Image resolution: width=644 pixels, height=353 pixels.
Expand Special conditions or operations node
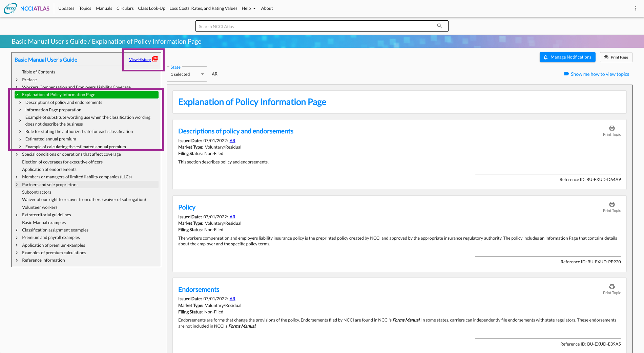[17, 154]
